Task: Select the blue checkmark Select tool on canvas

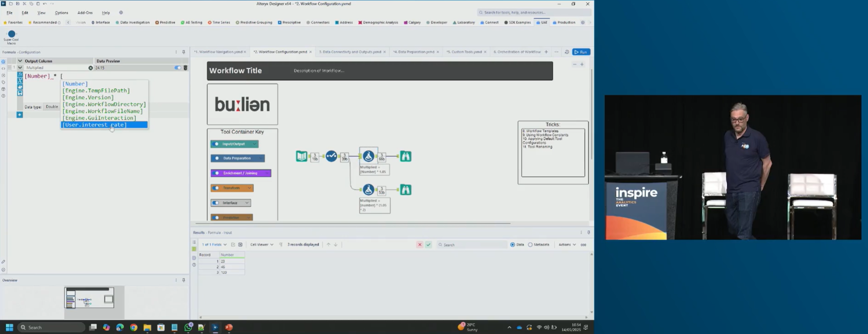Action: 331,156
